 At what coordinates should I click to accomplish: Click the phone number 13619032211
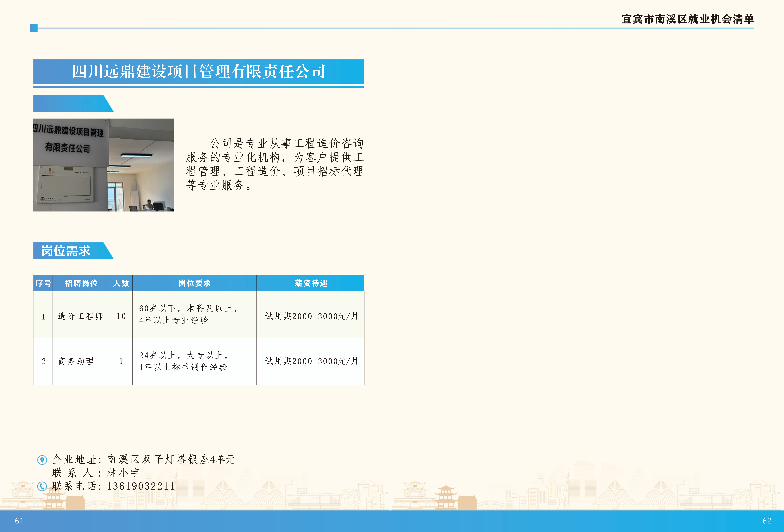141,486
